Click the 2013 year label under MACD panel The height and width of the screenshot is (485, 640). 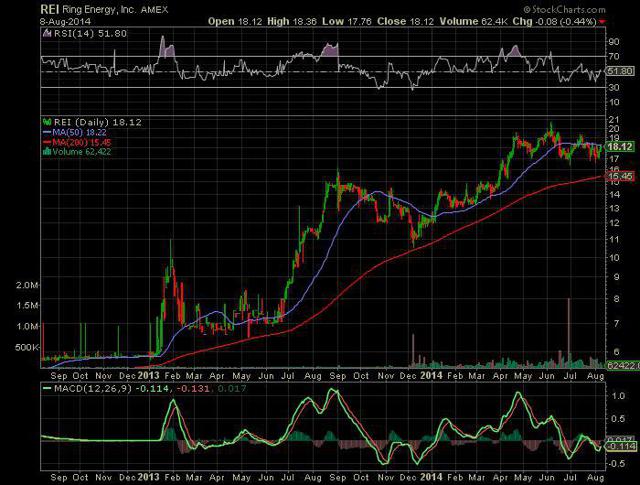pos(149,477)
